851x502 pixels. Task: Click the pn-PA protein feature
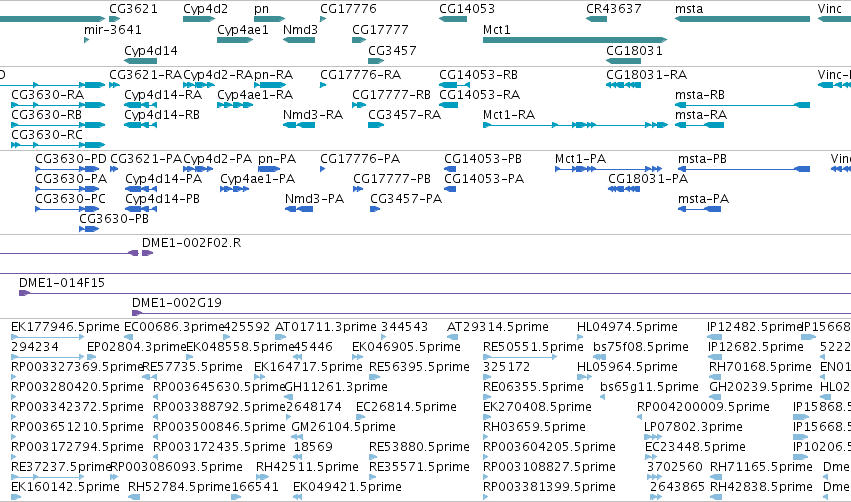[269, 169]
